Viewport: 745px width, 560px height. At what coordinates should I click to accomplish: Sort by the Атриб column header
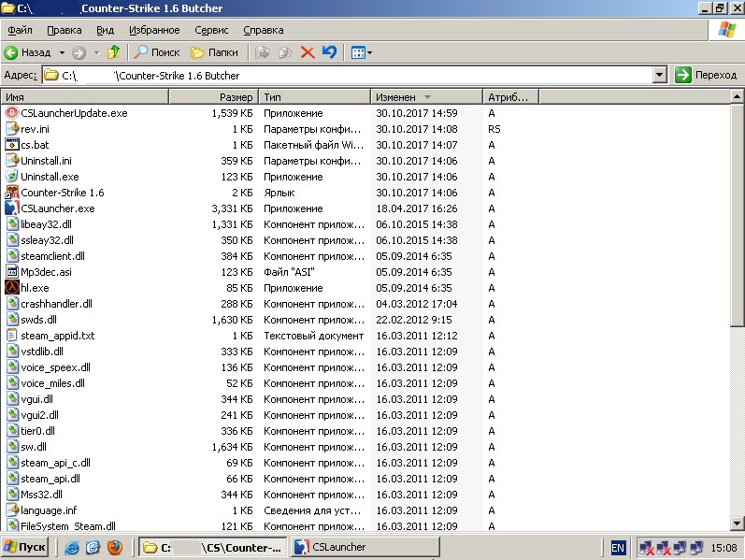point(510,97)
